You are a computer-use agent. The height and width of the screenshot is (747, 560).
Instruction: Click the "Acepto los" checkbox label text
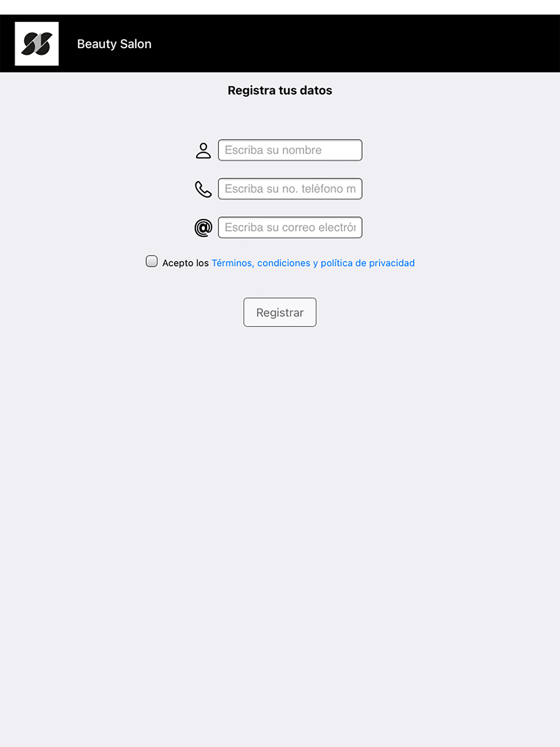click(x=185, y=263)
